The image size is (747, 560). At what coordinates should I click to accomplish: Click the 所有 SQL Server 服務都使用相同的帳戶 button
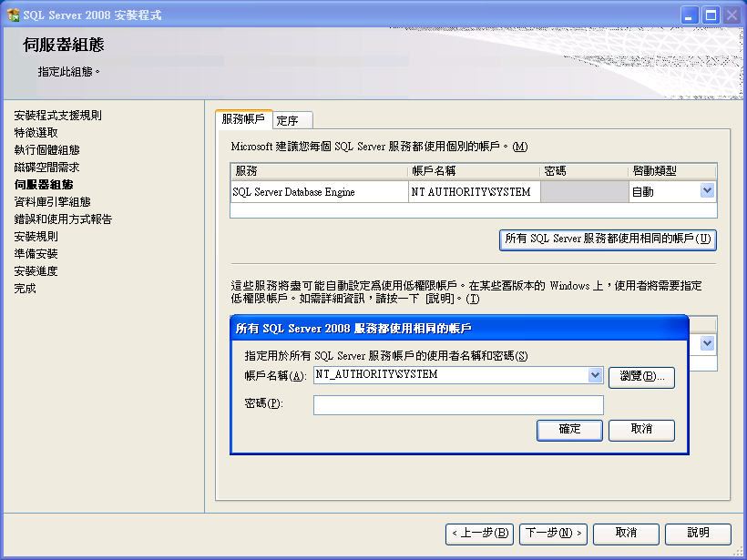608,239
